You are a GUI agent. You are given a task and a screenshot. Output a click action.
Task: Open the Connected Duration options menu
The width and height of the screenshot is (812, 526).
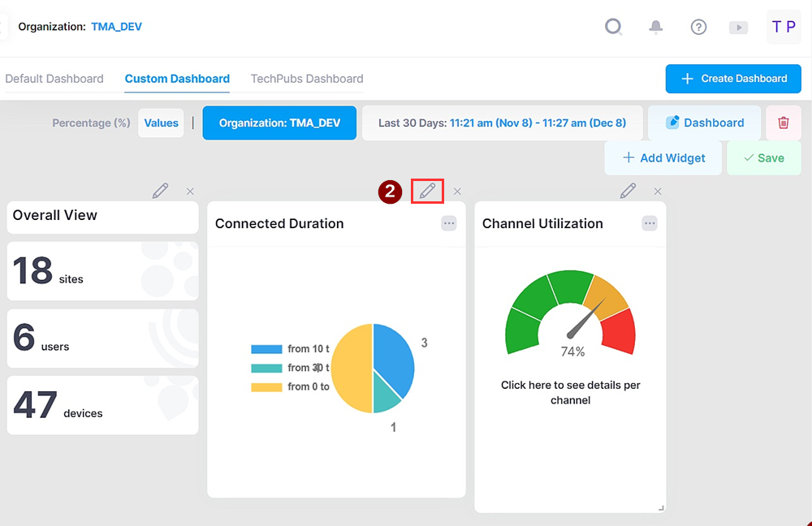449,223
